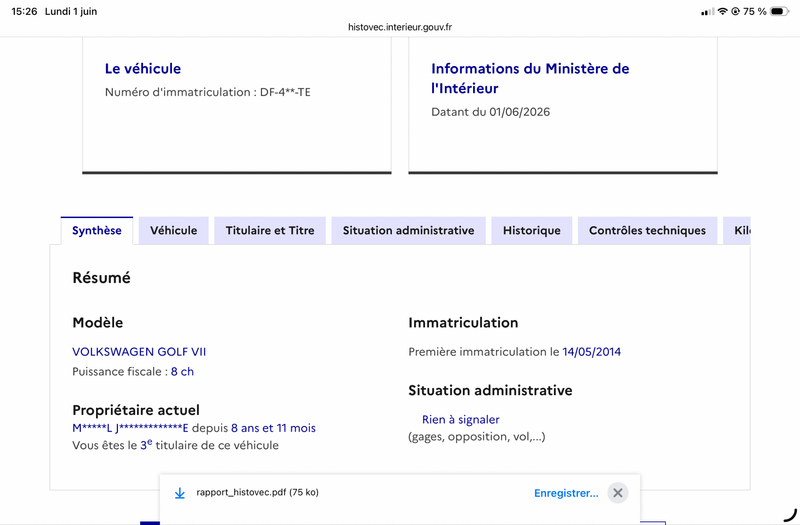
Task: Switch to the Véhicule tab
Action: point(173,231)
